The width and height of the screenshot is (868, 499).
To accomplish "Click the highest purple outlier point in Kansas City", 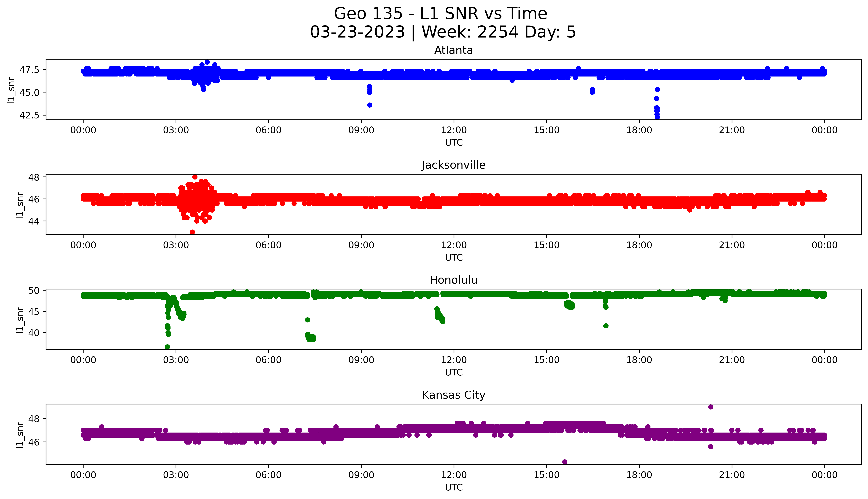I will 710,407.
